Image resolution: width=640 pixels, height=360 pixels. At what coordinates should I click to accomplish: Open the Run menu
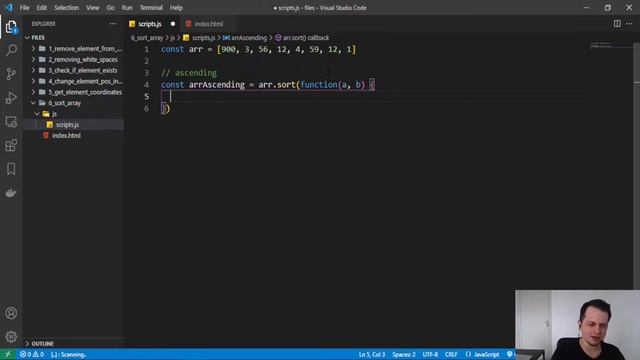(x=127, y=8)
